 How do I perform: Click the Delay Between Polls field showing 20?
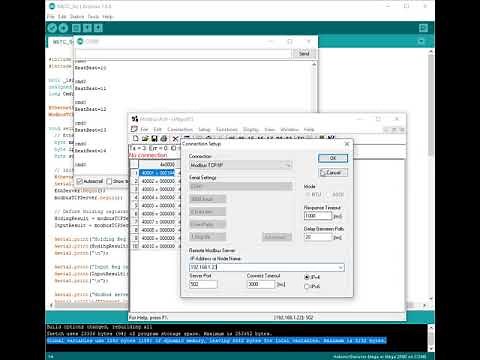(318, 237)
